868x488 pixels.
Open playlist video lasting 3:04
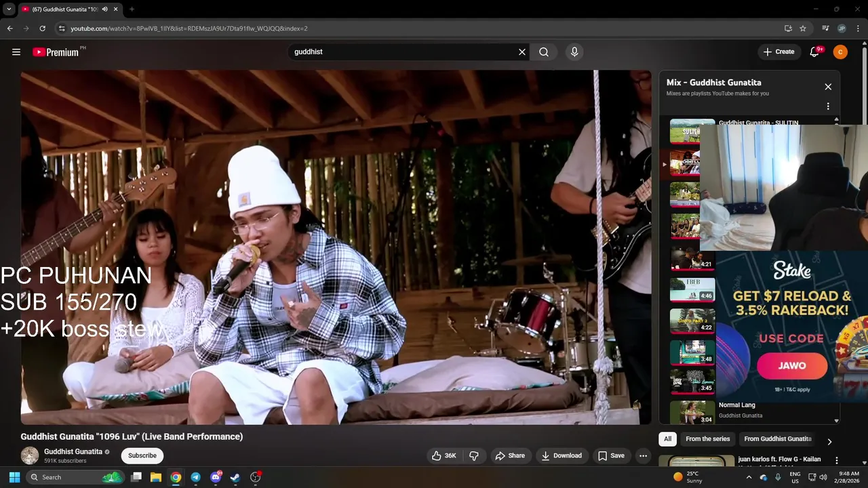coord(692,412)
